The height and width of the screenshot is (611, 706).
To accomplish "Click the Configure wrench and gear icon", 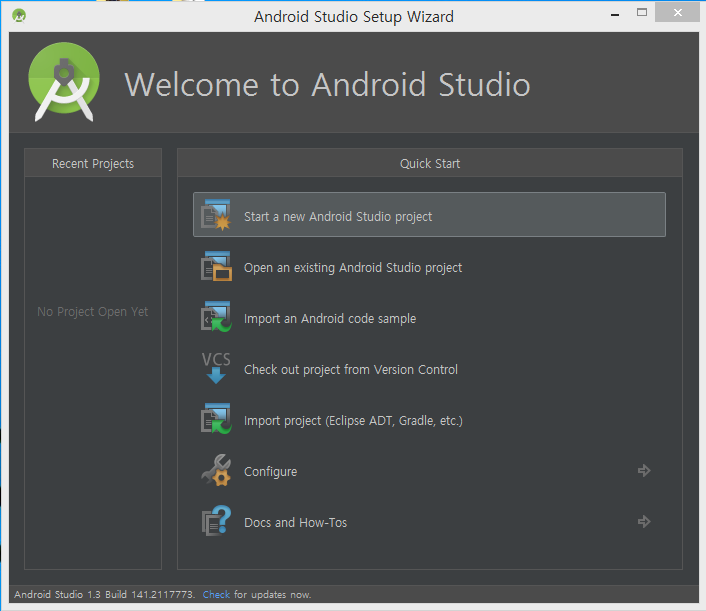I will 216,470.
